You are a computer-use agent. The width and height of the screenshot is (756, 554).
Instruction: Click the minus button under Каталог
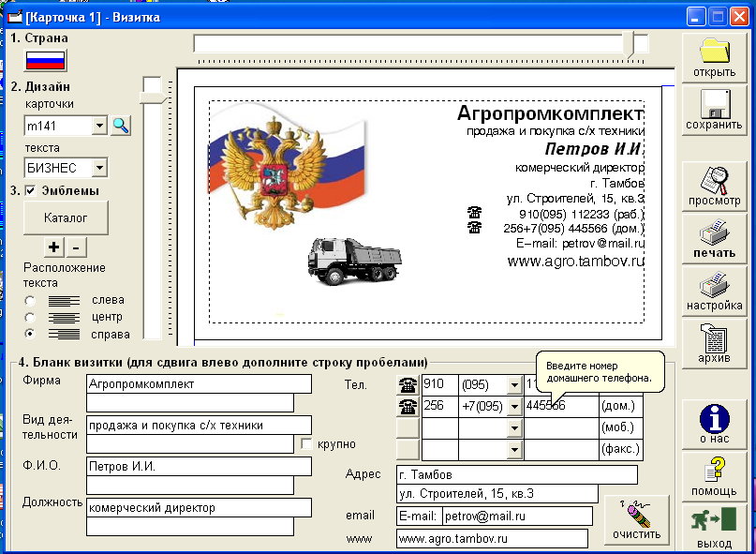click(76, 247)
